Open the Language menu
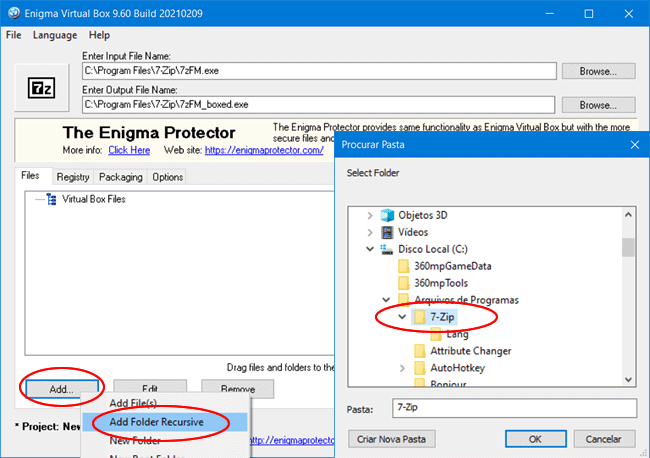This screenshot has width=650, height=458. [x=54, y=35]
